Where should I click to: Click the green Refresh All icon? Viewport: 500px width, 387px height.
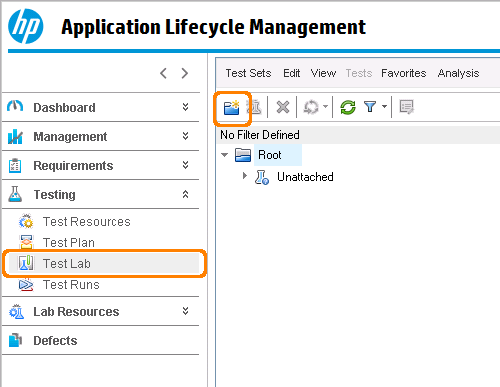(x=348, y=107)
